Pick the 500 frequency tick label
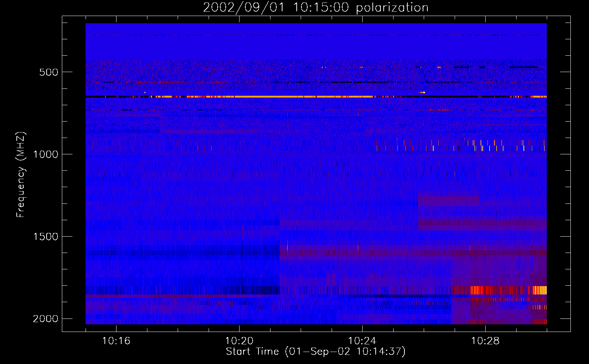Screen dimensions: 589x364 click(x=49, y=72)
